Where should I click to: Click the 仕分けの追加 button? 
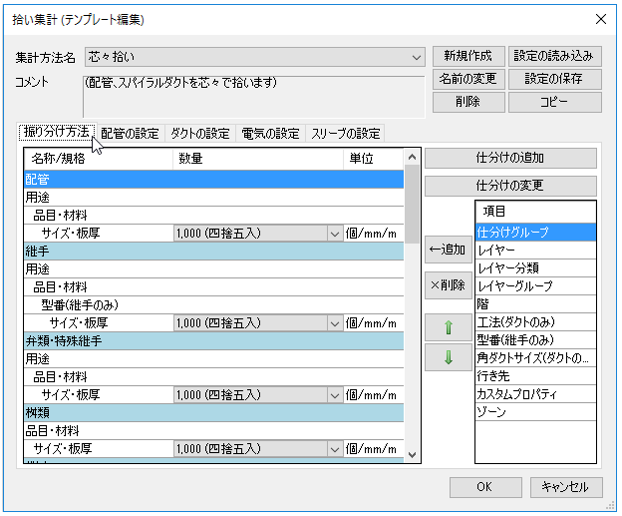(x=511, y=158)
